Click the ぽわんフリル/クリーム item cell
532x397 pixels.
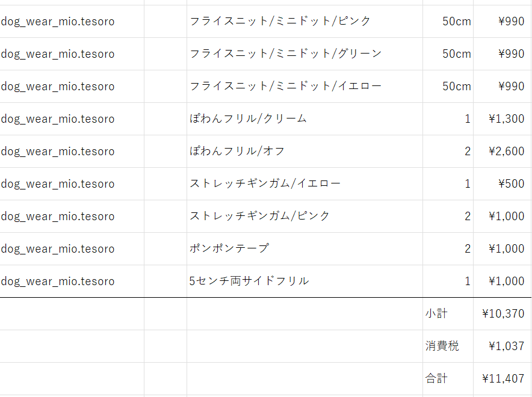click(x=305, y=119)
